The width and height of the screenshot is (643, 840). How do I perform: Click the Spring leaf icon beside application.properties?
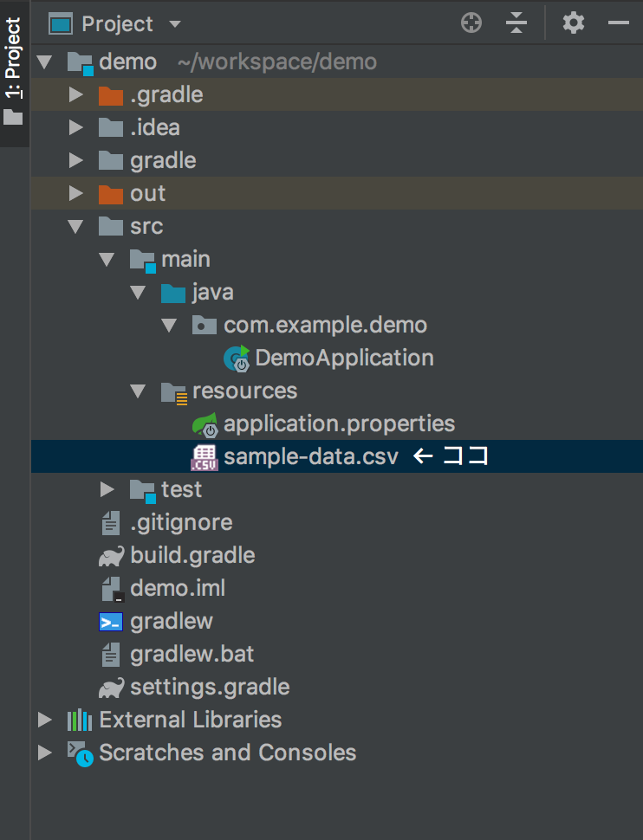coord(204,423)
